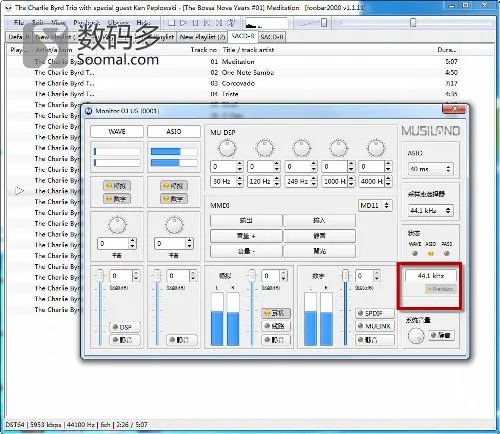Toggle the lit headphone (耳机) button in analog section
Viewport: 500px width, 434px height.
click(276, 313)
